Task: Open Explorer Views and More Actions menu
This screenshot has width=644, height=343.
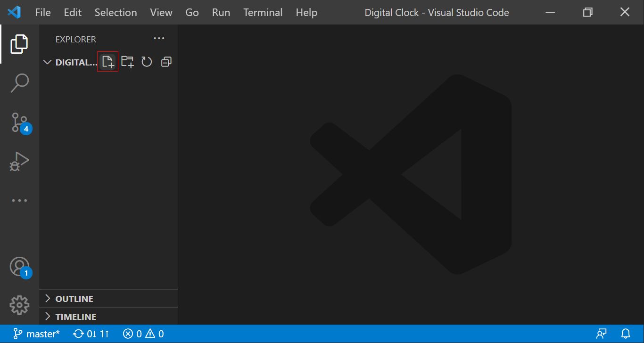Action: coord(159,39)
